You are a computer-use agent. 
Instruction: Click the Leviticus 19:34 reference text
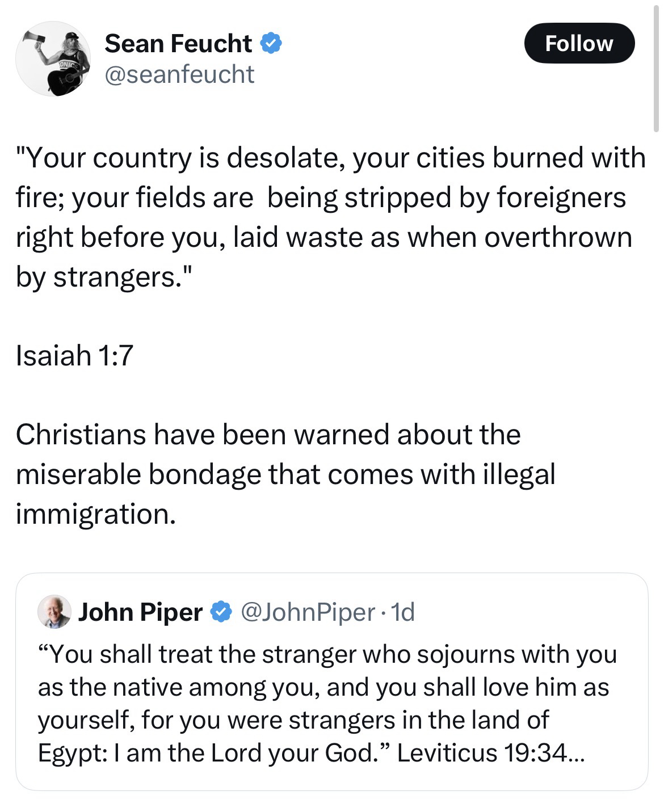[x=481, y=753]
